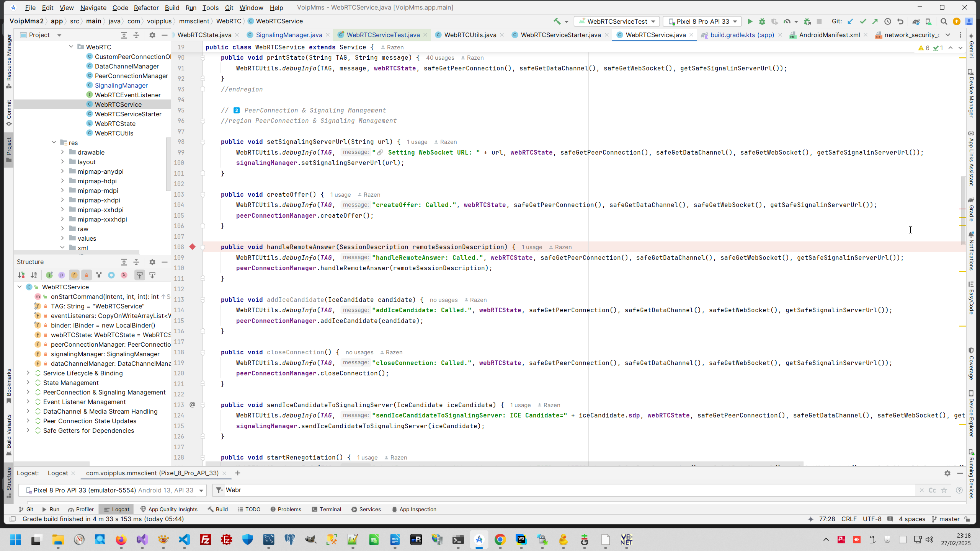
Task: Open the Search Everywhere magnifier
Action: [944, 21]
